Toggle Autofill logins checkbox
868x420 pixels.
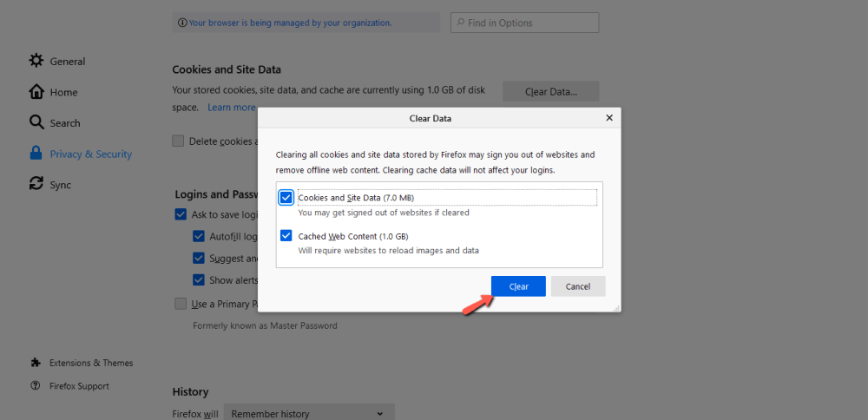(199, 236)
